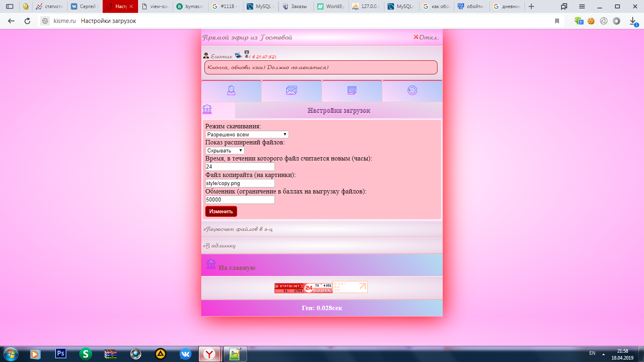Click the home building icon beside the settings title
Image resolution: width=644 pixels, height=362 pixels.
[207, 109]
